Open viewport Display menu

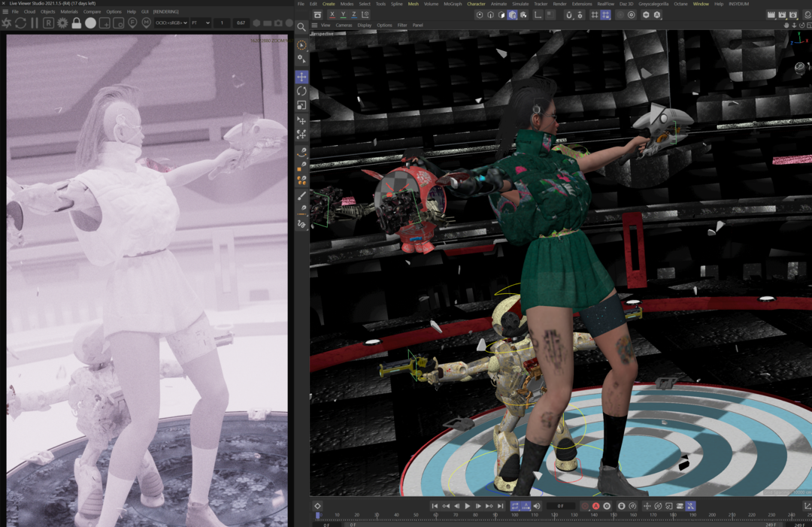click(x=364, y=25)
